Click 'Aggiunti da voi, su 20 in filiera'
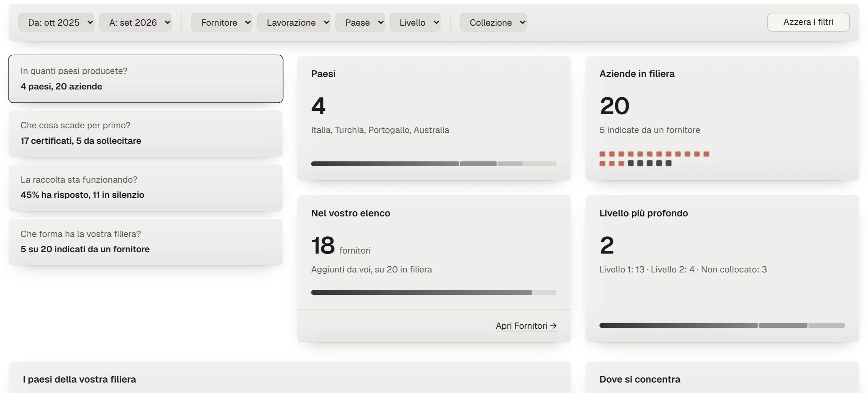 tap(371, 269)
